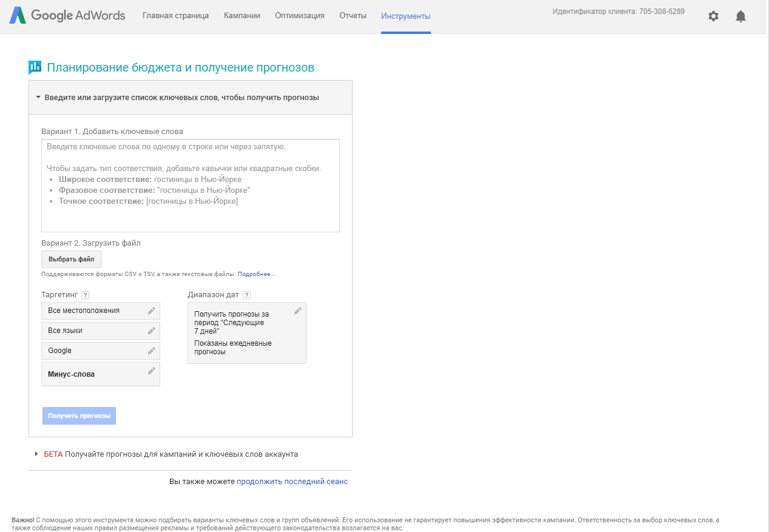Edit the forecast date range pencil icon
Screen dimensions: 769x532
[x=298, y=310]
